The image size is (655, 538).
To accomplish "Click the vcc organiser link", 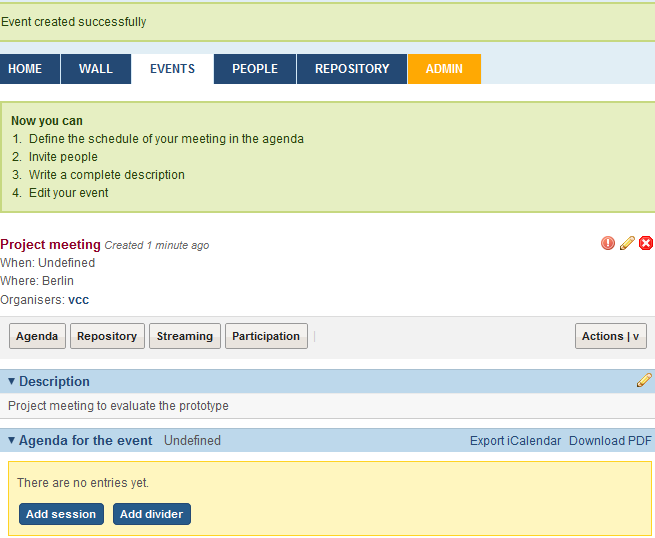I will (79, 300).
